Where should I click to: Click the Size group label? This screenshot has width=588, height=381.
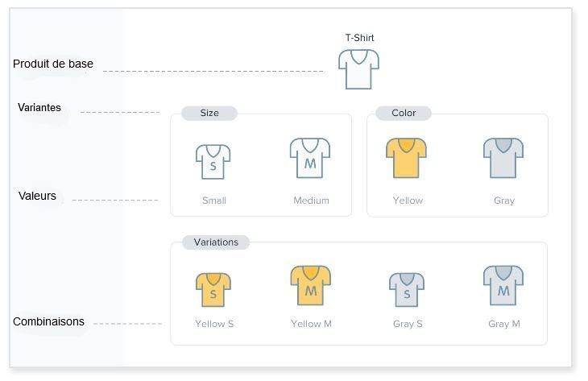point(209,113)
